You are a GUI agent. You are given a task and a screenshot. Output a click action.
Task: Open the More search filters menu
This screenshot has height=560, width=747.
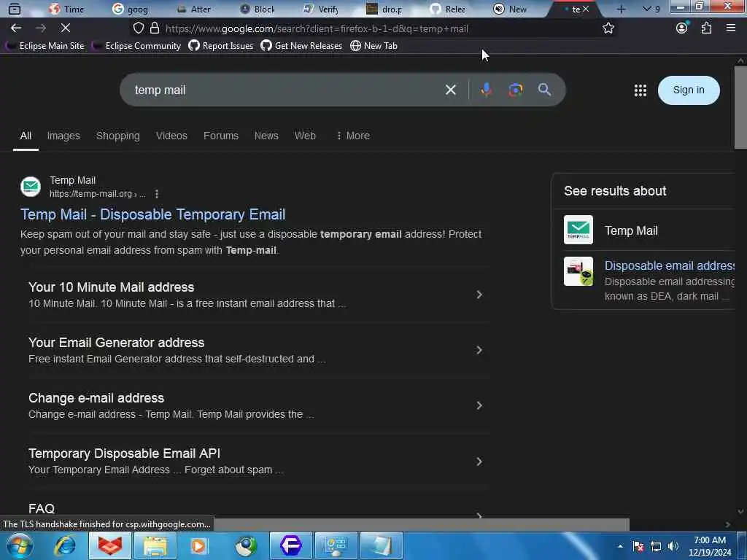coord(353,136)
